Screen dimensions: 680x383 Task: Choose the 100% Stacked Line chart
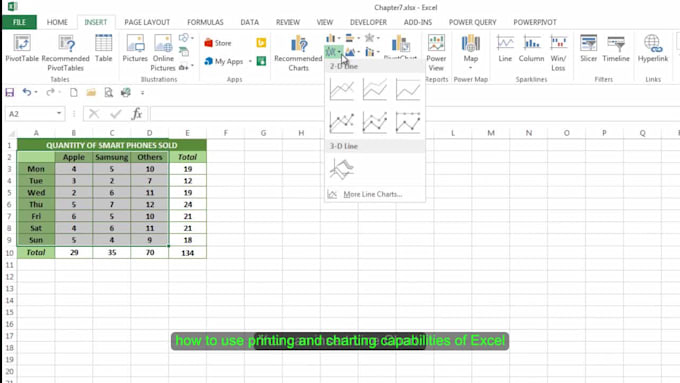pyautogui.click(x=408, y=89)
